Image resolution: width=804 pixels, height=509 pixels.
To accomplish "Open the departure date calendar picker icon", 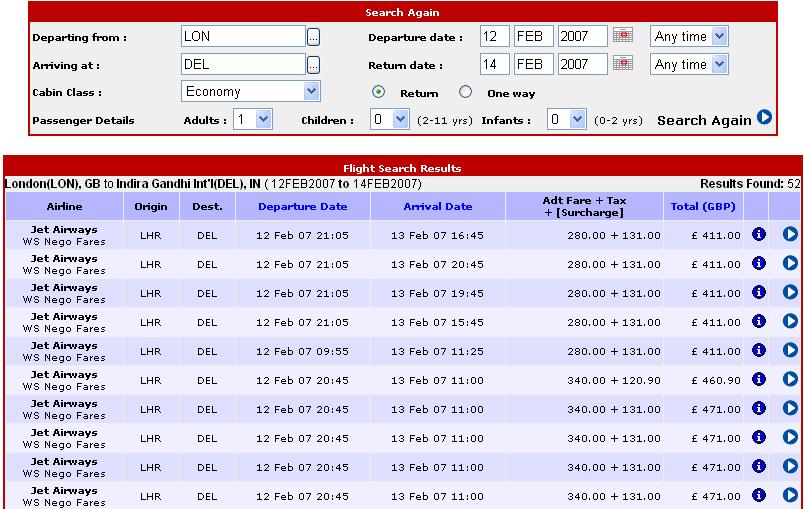I will click(623, 36).
